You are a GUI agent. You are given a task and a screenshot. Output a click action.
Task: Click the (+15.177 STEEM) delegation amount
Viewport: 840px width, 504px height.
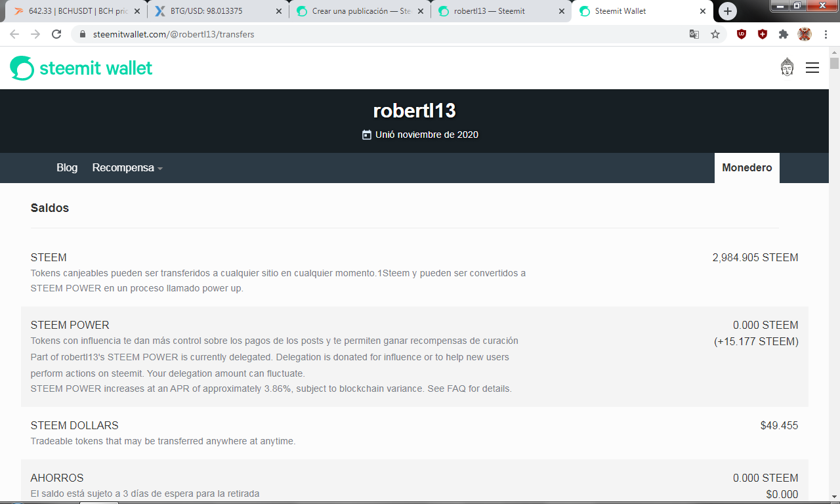click(x=756, y=342)
